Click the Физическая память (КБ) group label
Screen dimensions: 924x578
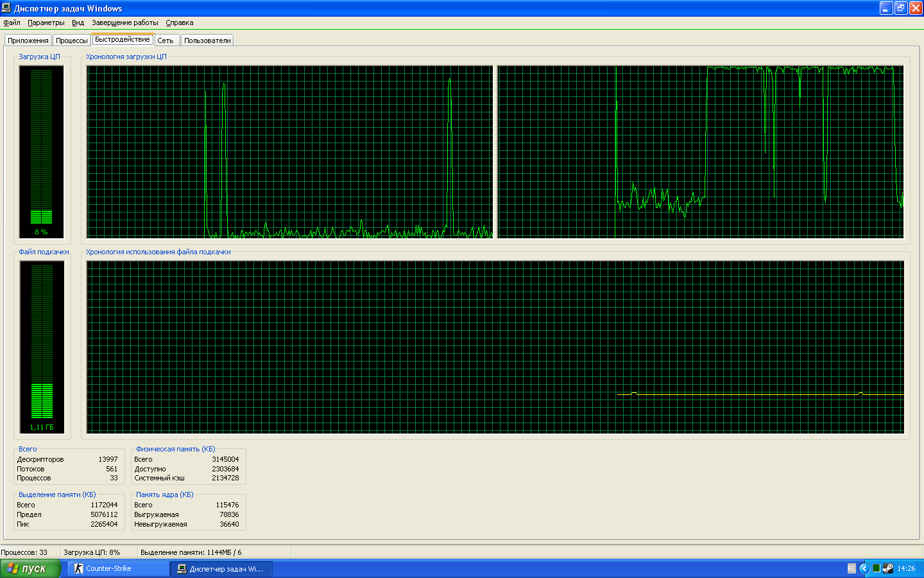tap(176, 449)
